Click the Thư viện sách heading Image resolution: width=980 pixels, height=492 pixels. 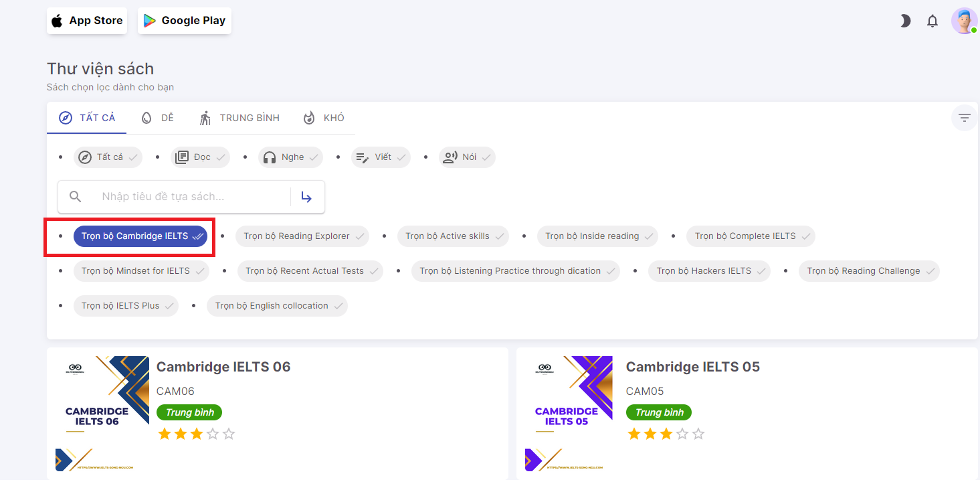100,69
